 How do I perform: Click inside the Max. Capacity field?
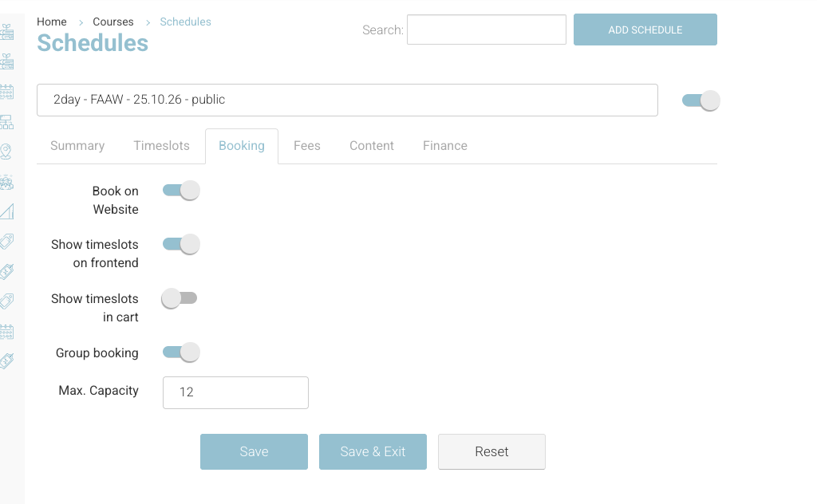point(235,392)
